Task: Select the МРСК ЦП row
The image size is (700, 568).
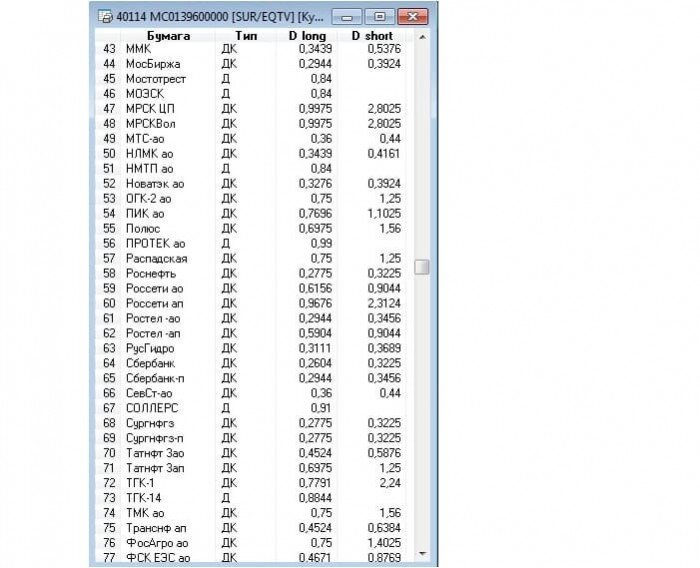Action: 251,109
